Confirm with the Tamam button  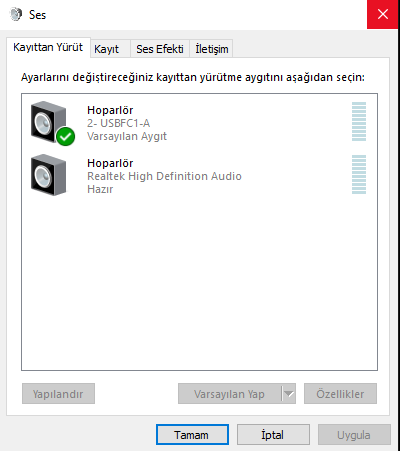[192, 435]
